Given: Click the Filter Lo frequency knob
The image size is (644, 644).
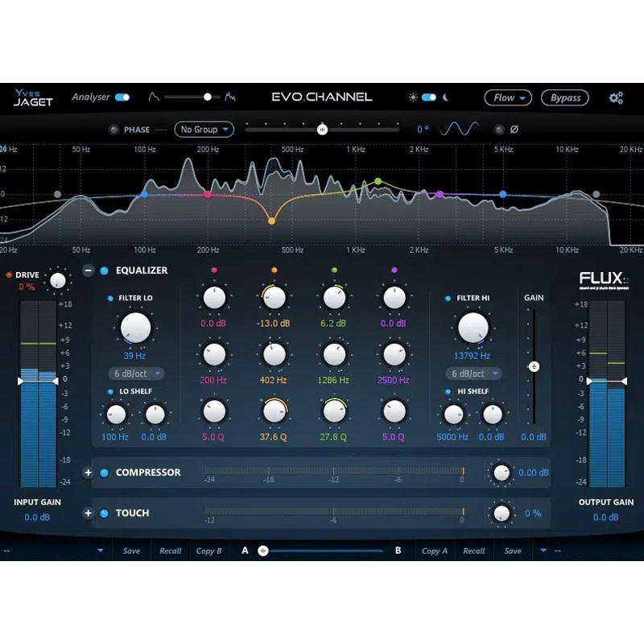Looking at the screenshot, I should (135, 328).
